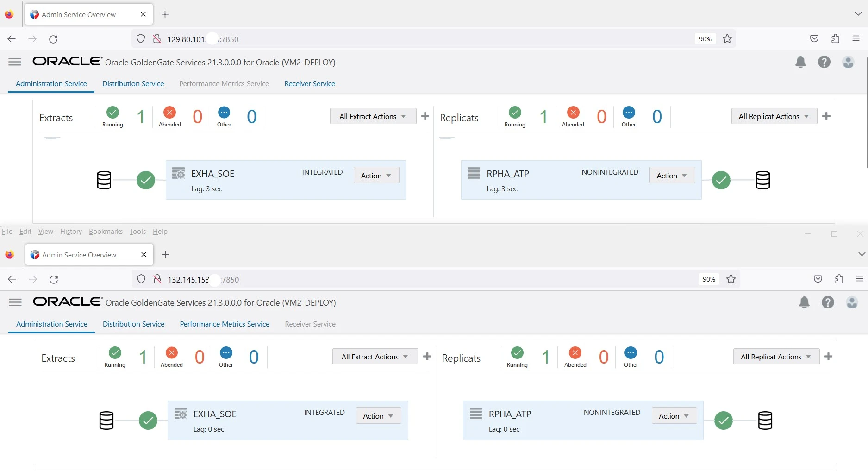Add a new Replicat with the plus icon
This screenshot has height=471, width=868.
pyautogui.click(x=827, y=116)
